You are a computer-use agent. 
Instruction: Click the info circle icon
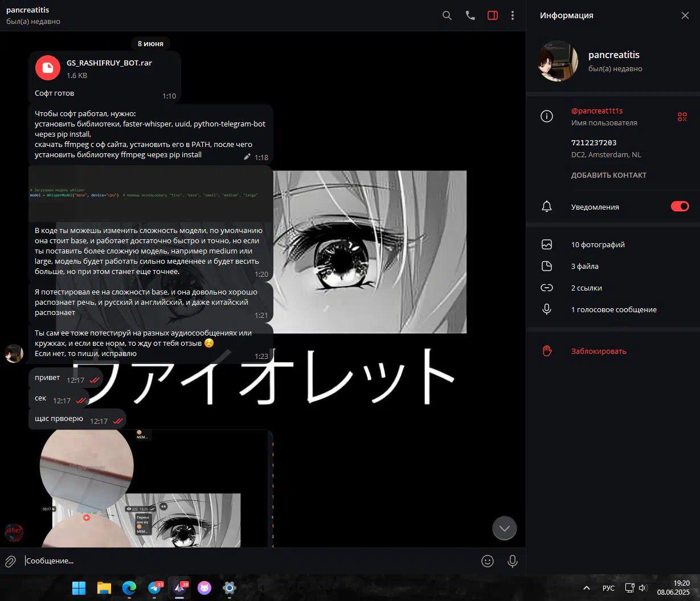pyautogui.click(x=546, y=117)
